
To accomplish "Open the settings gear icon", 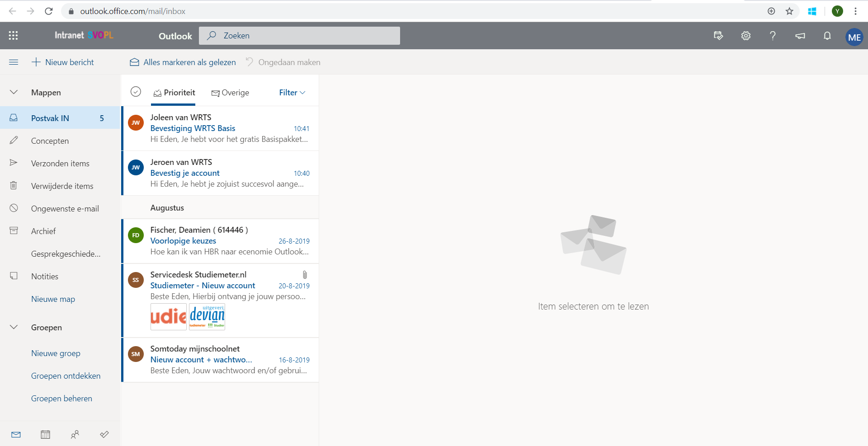I will point(746,36).
